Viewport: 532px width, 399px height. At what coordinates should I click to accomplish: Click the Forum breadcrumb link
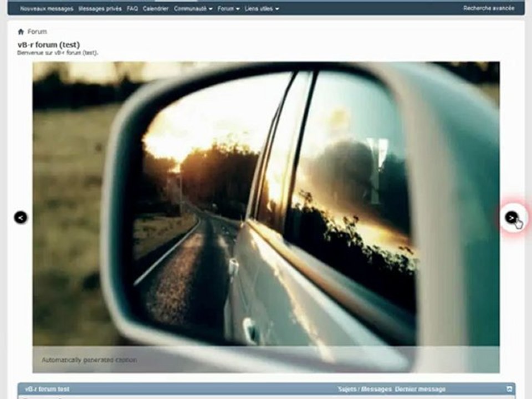[37, 32]
